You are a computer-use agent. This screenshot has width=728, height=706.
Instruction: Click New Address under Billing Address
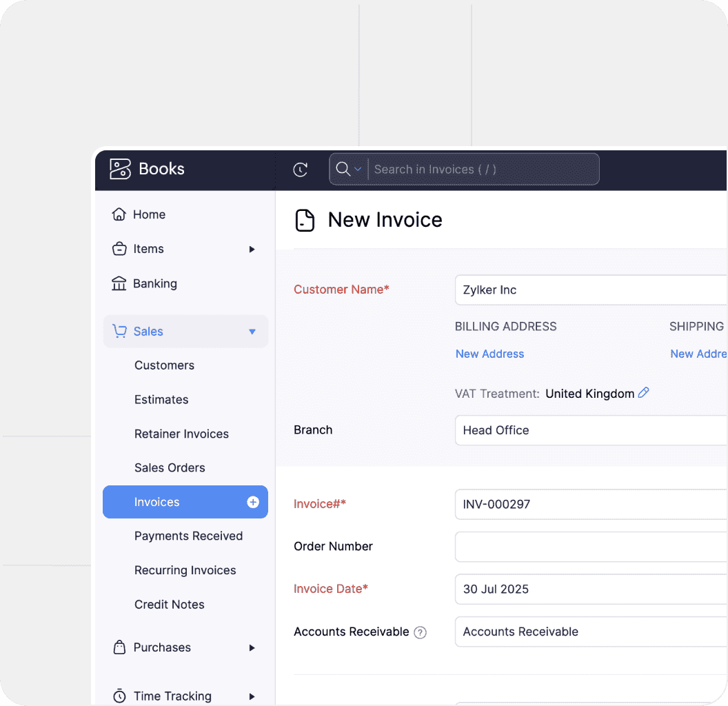tap(489, 354)
